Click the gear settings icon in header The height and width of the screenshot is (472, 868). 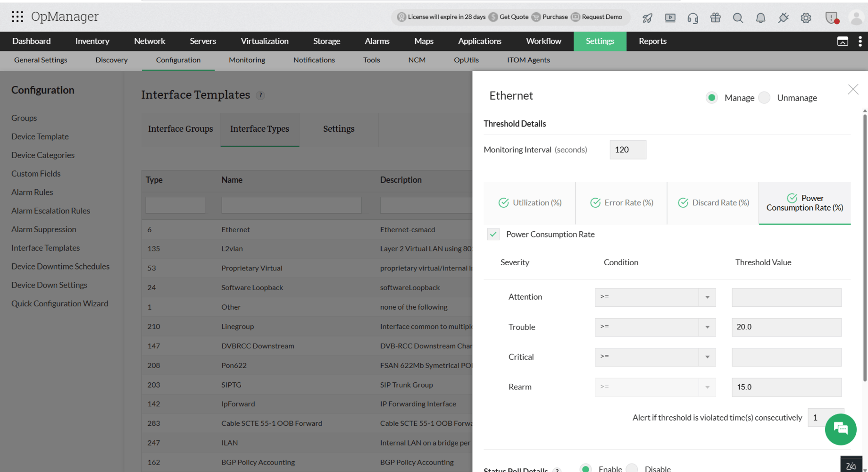pyautogui.click(x=806, y=18)
